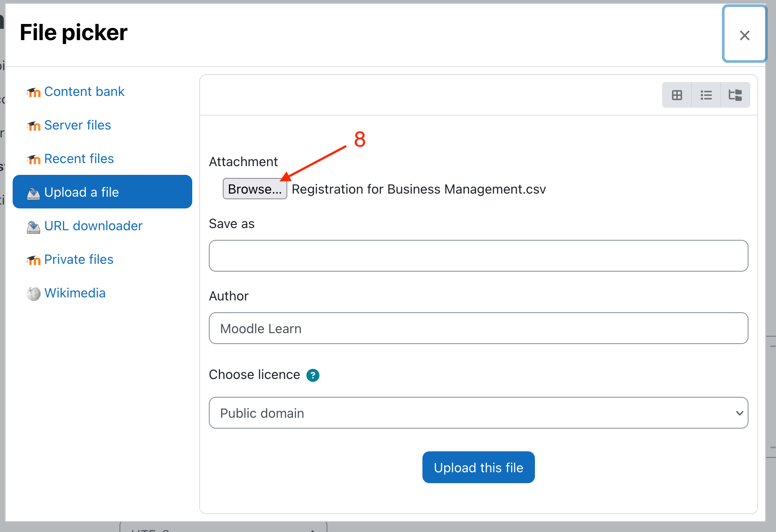Click the Author label

tap(229, 296)
